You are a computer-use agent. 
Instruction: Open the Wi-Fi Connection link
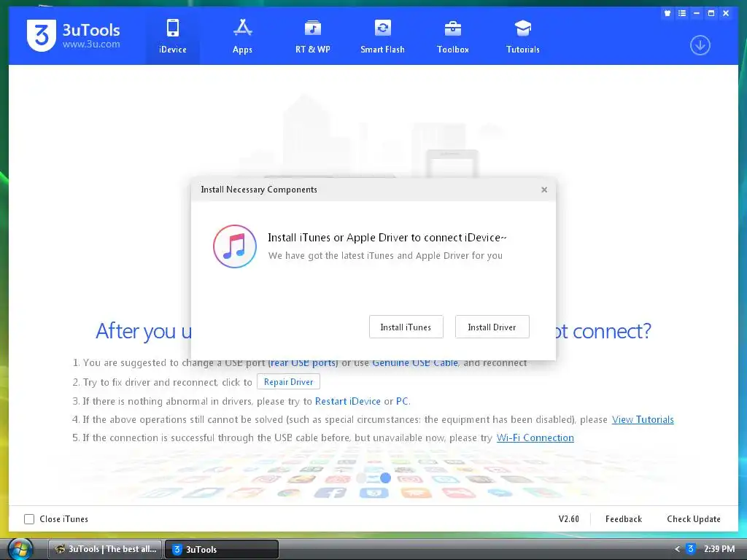click(x=535, y=437)
